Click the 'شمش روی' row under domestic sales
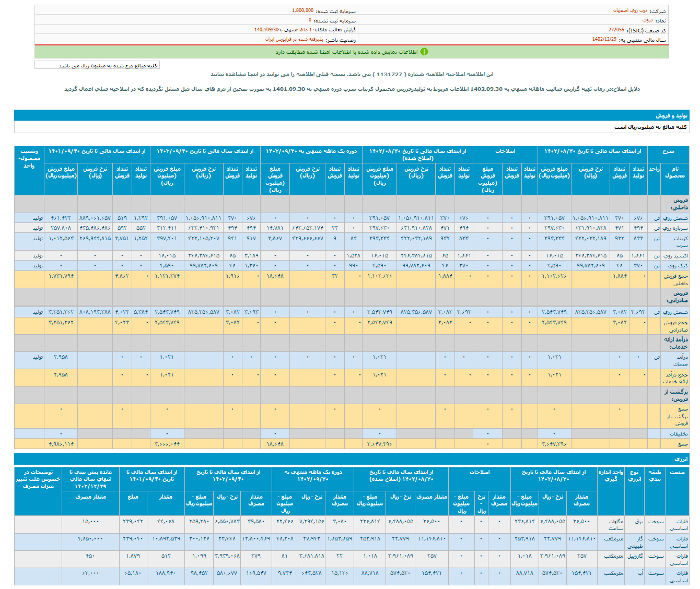 click(675, 218)
